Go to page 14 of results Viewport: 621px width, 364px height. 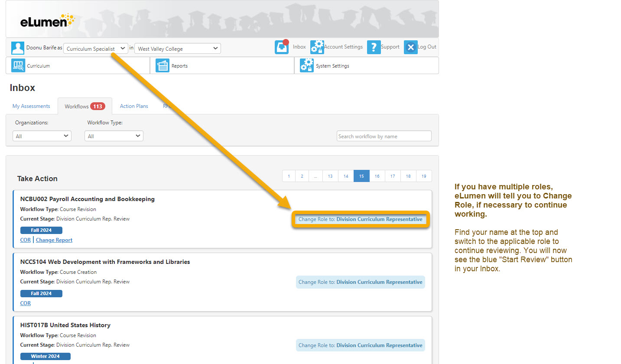(346, 176)
